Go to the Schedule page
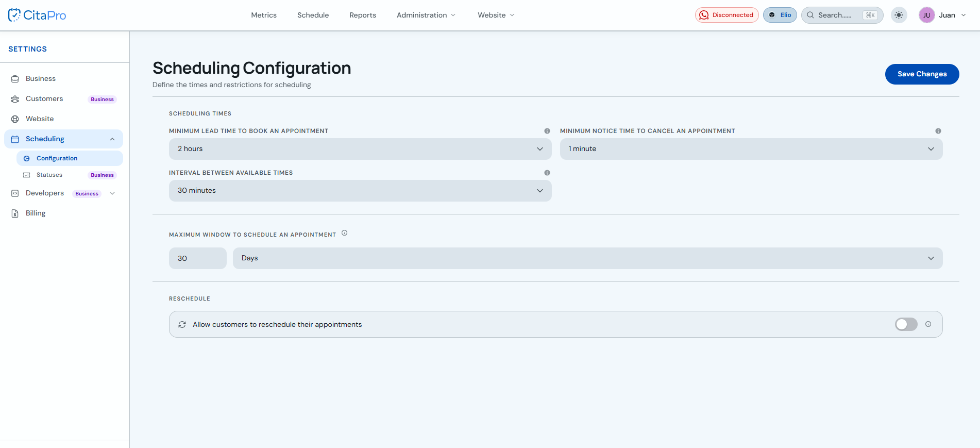980x448 pixels. click(313, 15)
